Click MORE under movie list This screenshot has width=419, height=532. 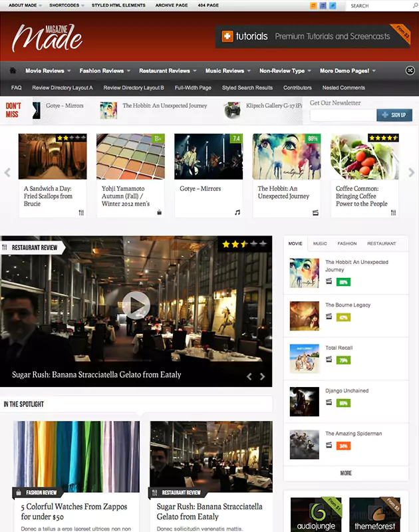pyautogui.click(x=346, y=473)
